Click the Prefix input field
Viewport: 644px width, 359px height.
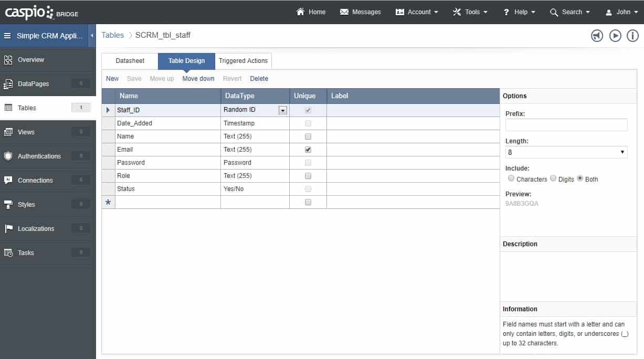click(566, 125)
